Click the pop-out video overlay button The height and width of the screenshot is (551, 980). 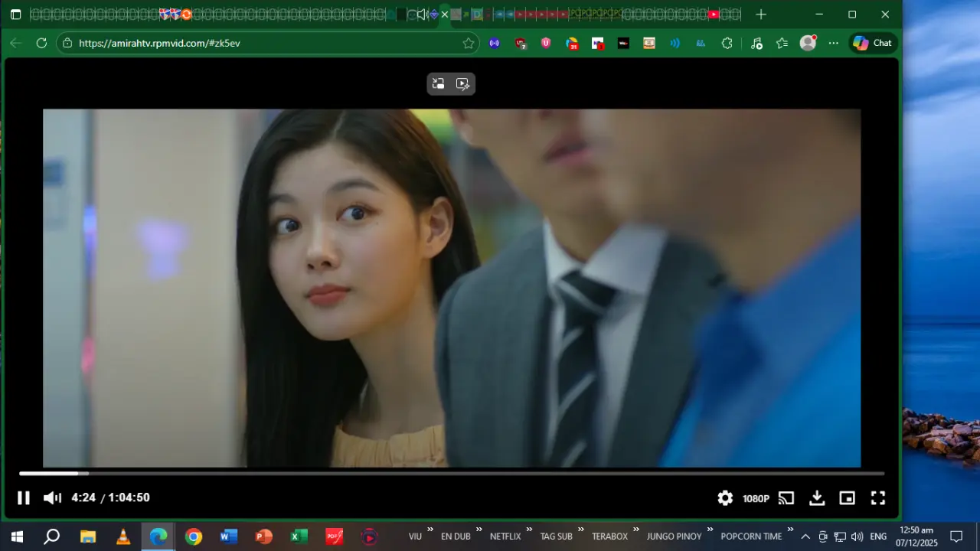438,84
